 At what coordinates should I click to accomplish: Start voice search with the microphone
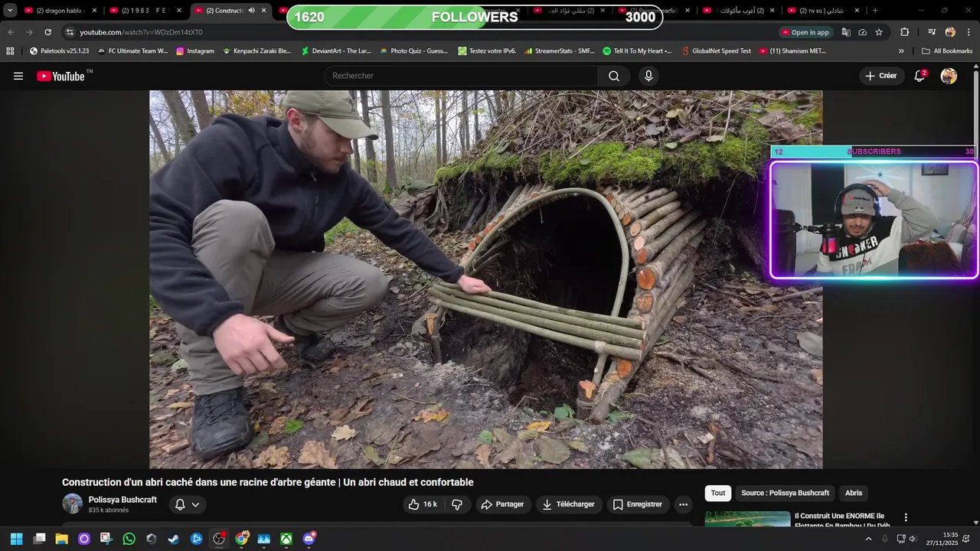[648, 76]
